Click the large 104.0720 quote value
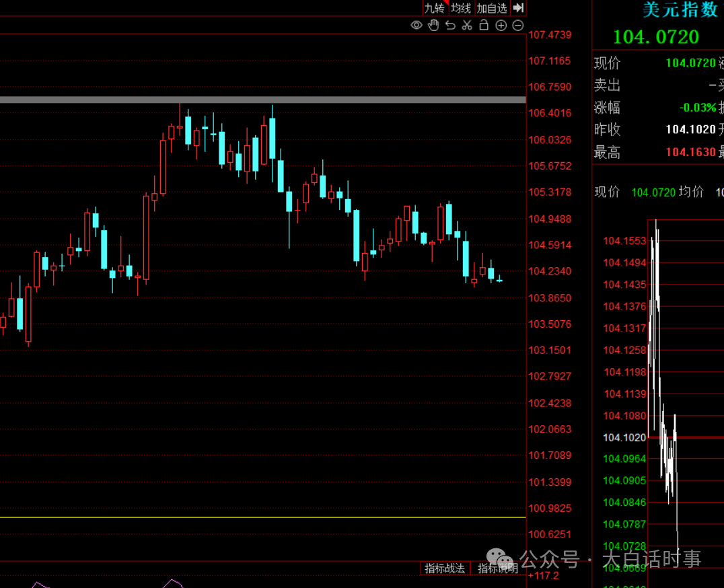 pyautogui.click(x=656, y=37)
